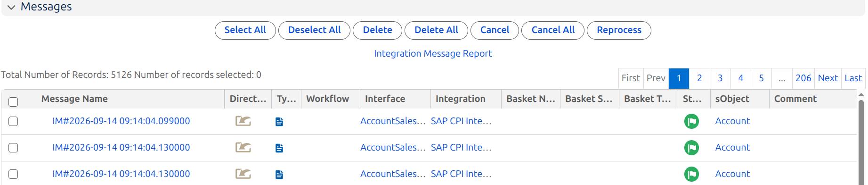Click the Delete button
868x185 pixels.
(x=377, y=30)
